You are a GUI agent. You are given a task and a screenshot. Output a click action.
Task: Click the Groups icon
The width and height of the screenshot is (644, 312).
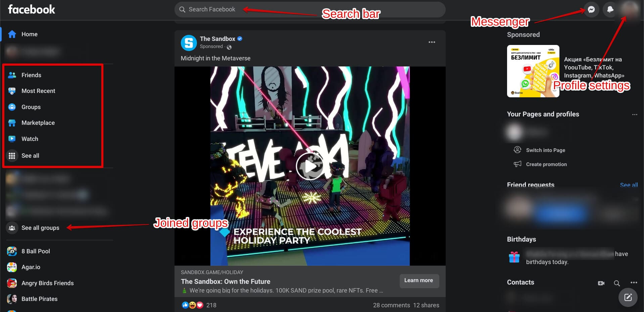12,107
